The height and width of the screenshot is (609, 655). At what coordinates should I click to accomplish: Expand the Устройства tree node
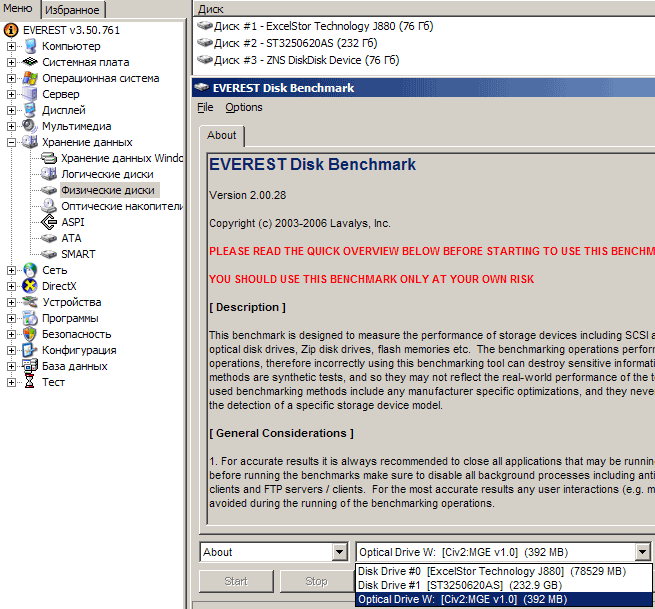coord(11,302)
